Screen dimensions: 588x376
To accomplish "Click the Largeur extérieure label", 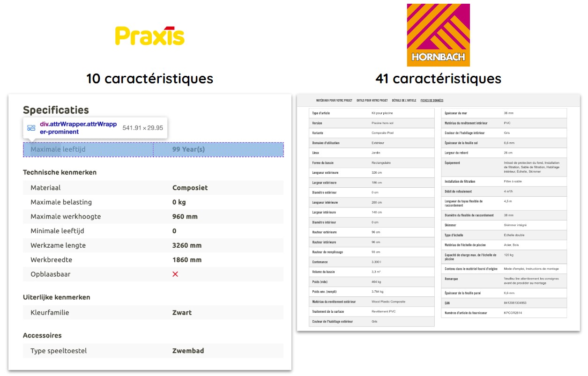I will (324, 183).
